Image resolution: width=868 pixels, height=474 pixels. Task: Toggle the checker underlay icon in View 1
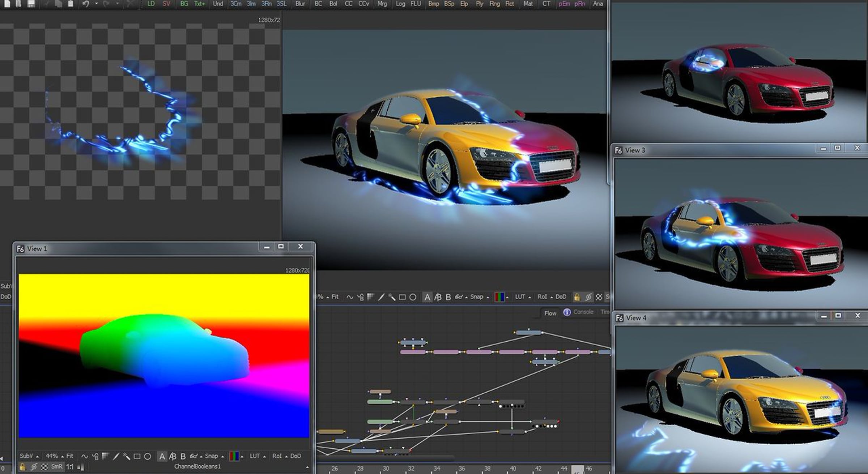click(44, 467)
